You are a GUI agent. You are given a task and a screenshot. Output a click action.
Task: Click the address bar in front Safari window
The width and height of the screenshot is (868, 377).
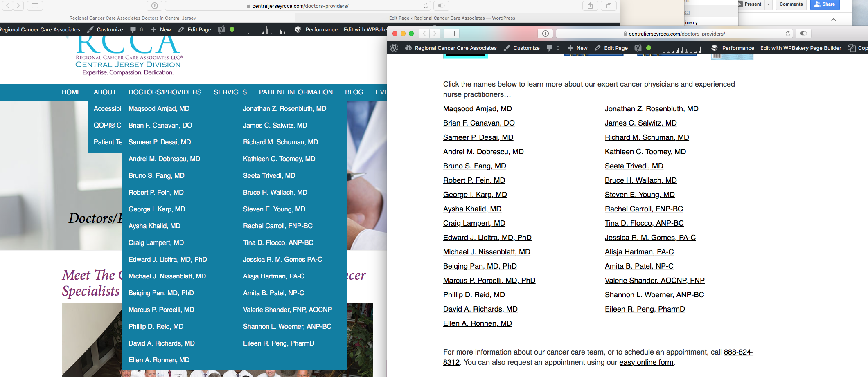click(674, 34)
